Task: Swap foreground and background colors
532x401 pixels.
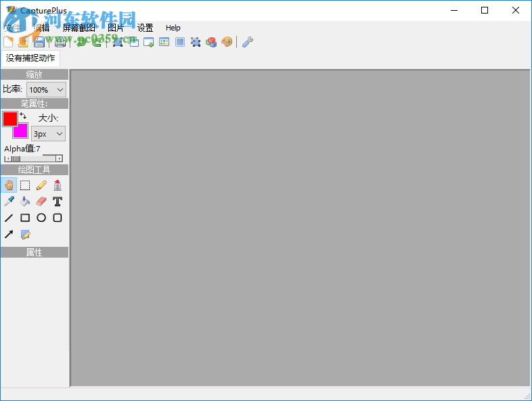Action: point(23,116)
